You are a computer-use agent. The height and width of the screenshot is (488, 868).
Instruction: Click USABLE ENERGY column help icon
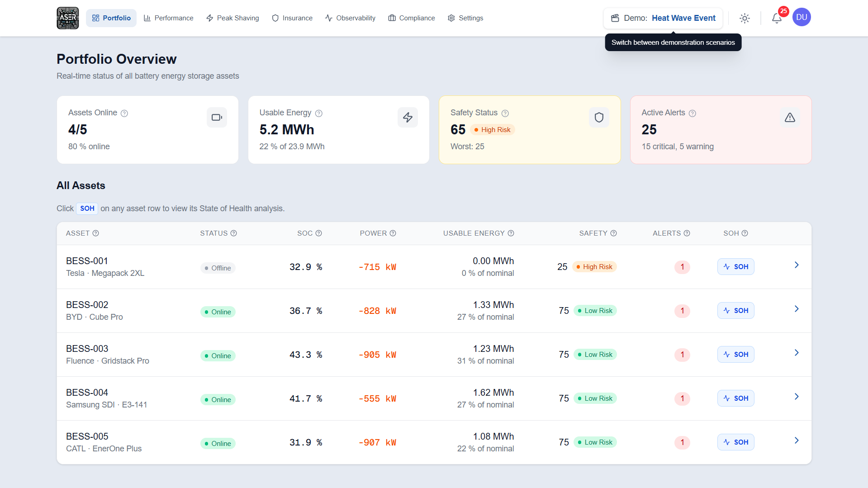(x=511, y=233)
